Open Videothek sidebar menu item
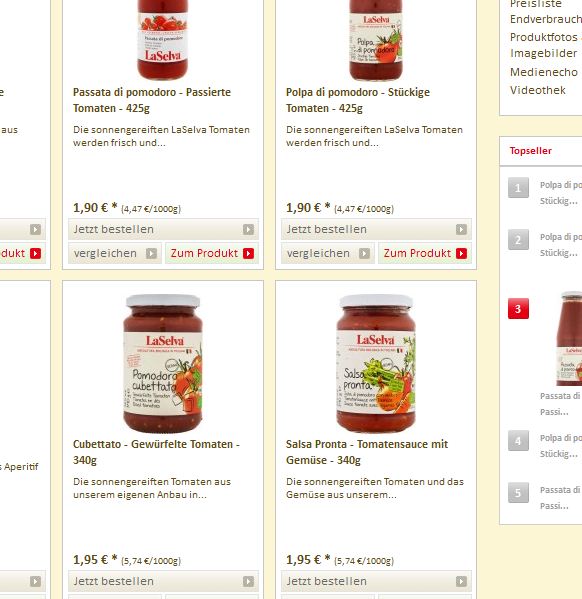 click(x=537, y=90)
